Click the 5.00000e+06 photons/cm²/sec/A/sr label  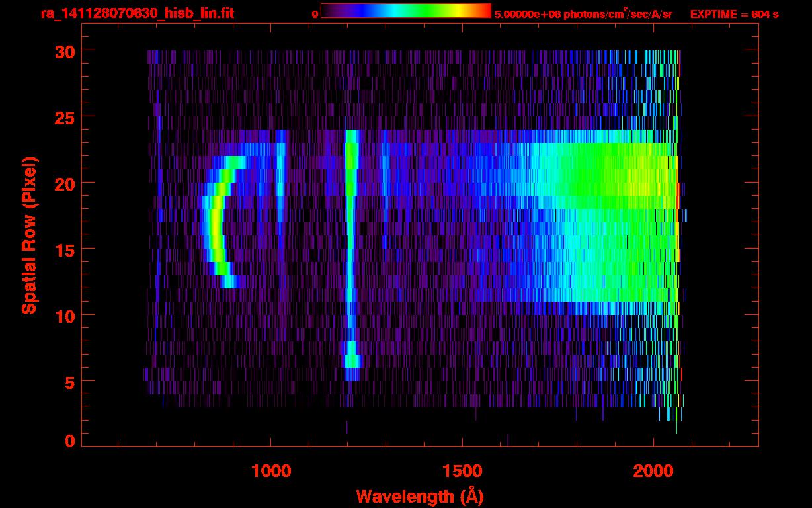click(x=583, y=13)
